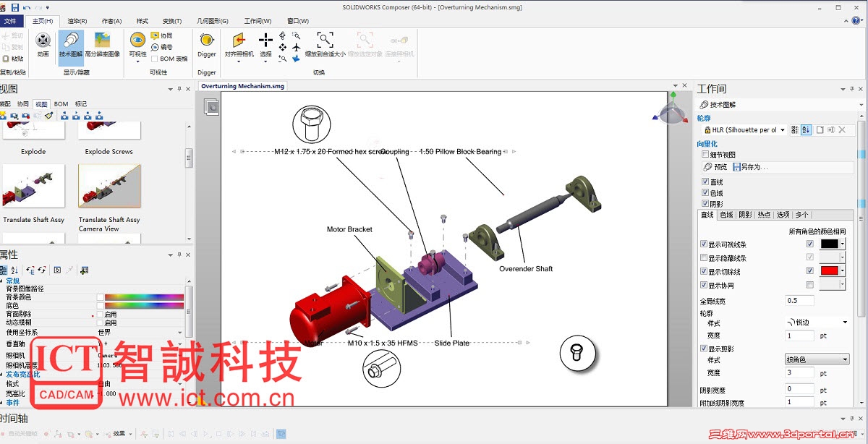
Task: Click the alphabetical sort icon in 属性 panel
Action: coord(14,270)
